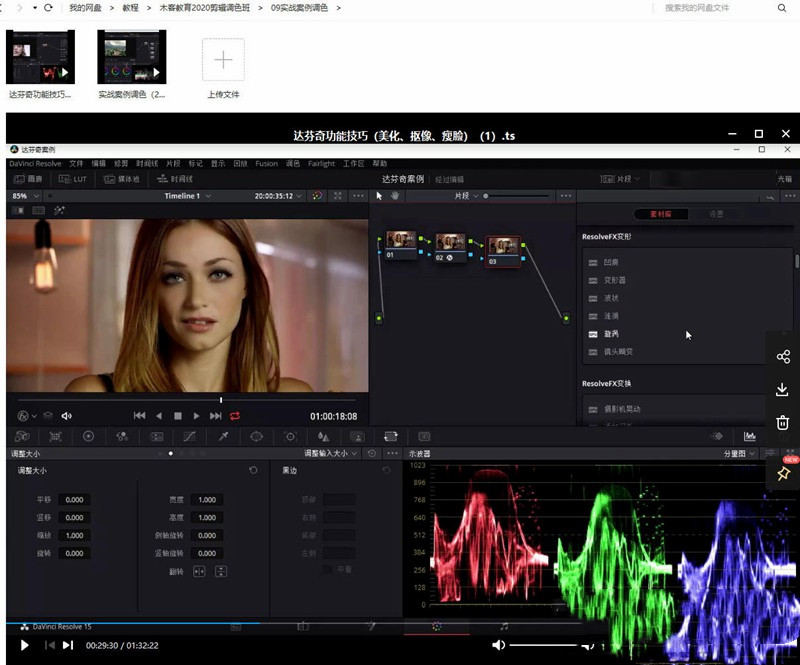The height and width of the screenshot is (665, 800).
Task: Toggle the 画廊 gallery panel button
Action: click(28, 179)
